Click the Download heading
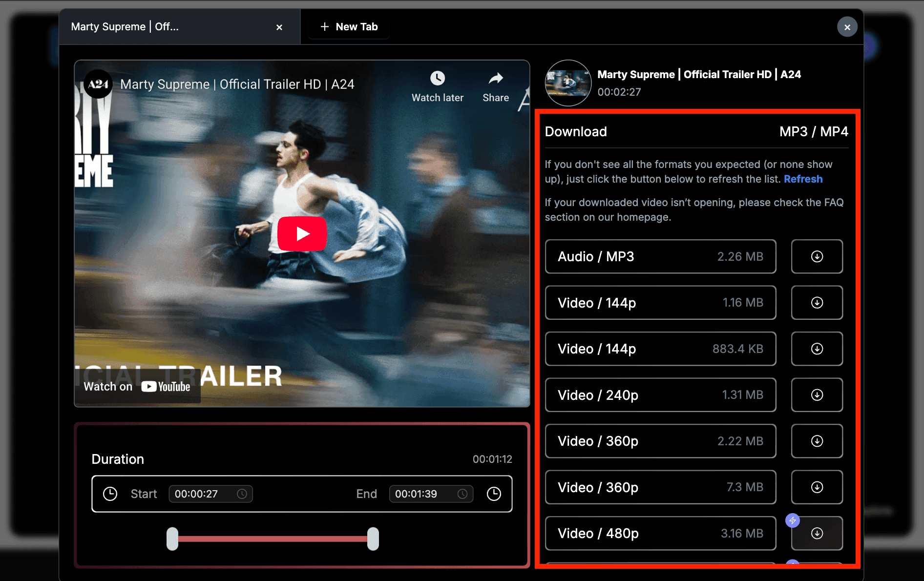Viewport: 924px width, 581px height. 576,131
